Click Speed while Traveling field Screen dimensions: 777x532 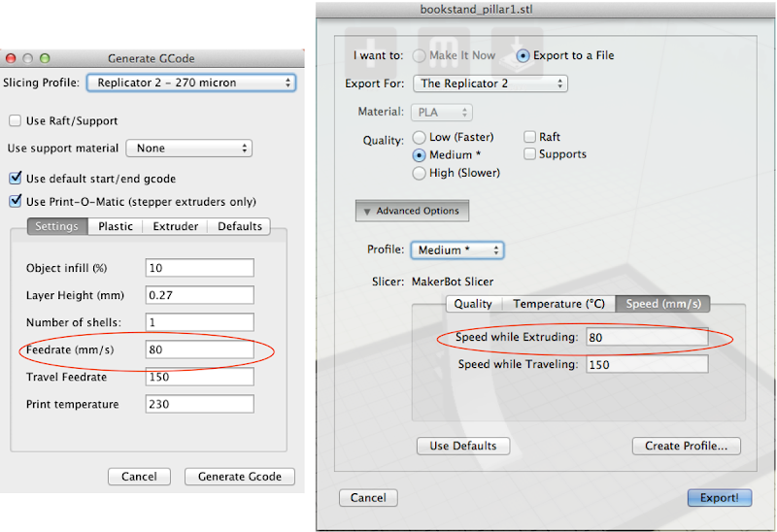click(x=647, y=364)
